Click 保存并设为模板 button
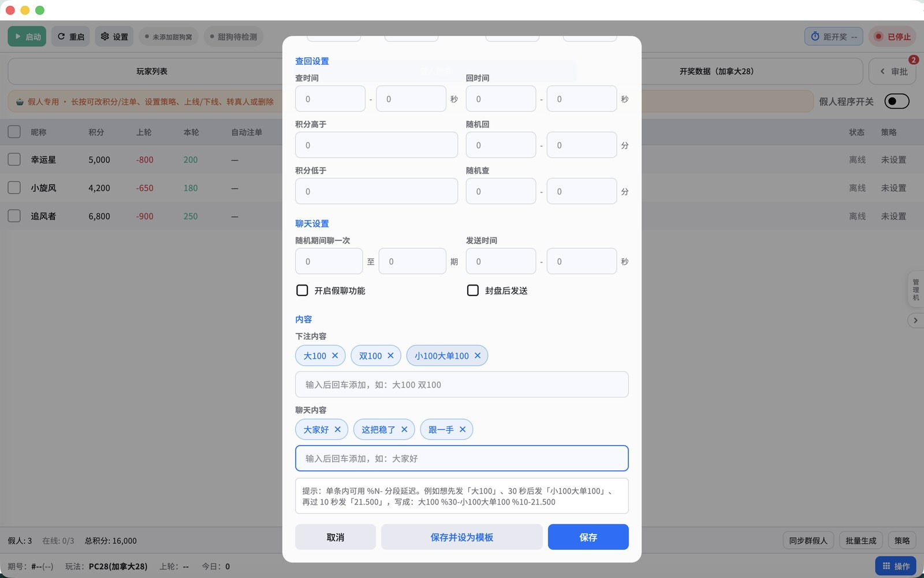Screen dimensions: 924x578 462,537
